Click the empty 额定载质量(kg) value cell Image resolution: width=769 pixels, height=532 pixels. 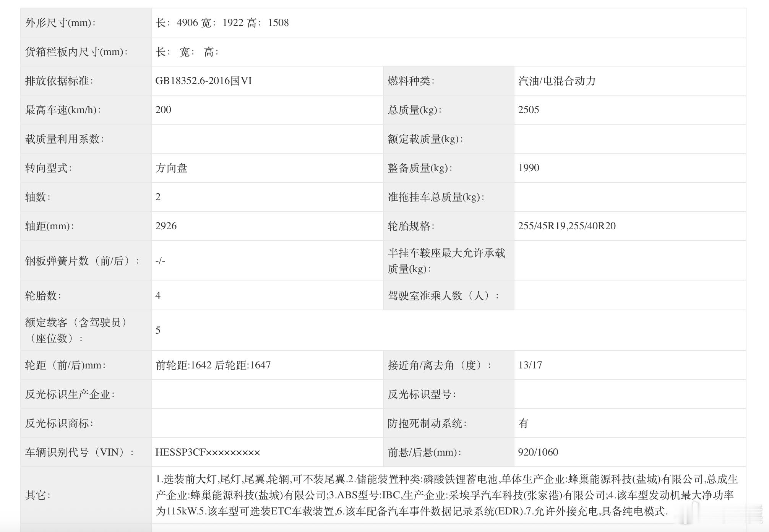point(629,139)
